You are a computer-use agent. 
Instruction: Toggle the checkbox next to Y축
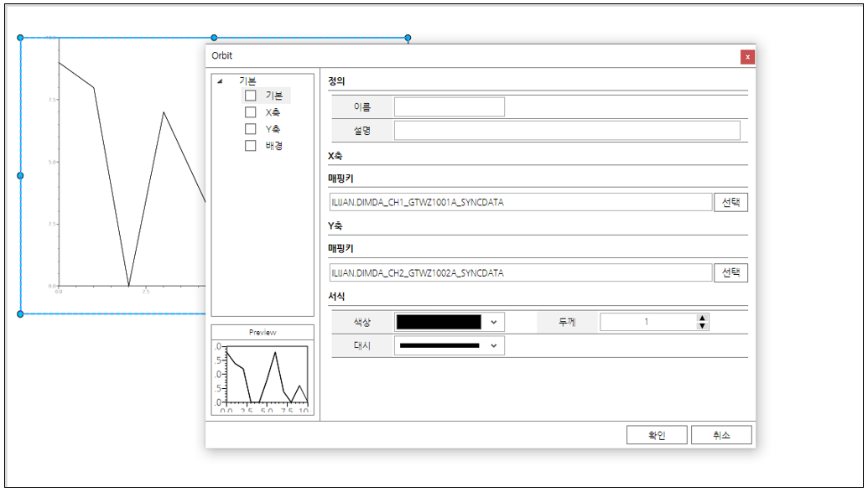[250, 129]
